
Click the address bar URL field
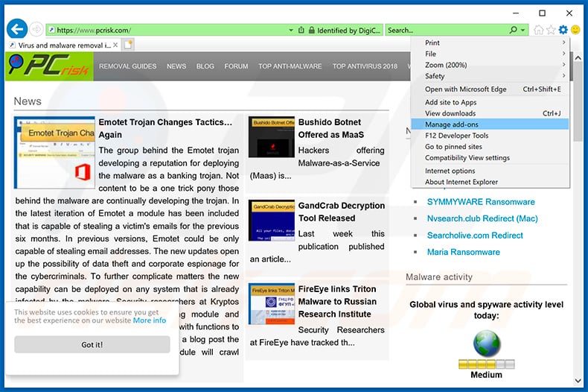167,30
